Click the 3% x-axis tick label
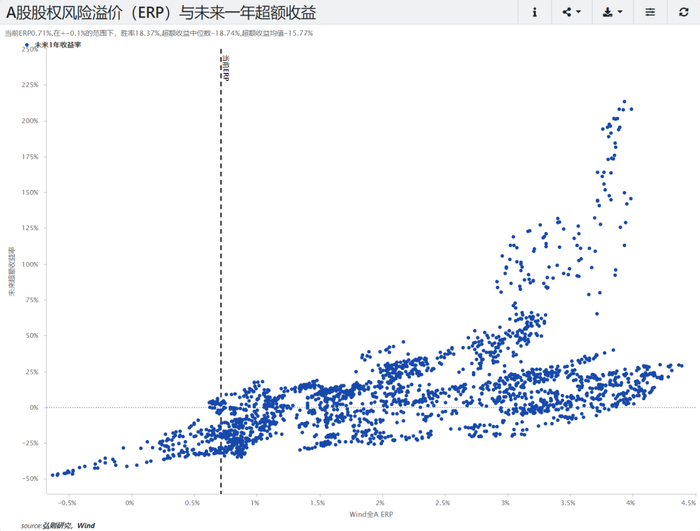This screenshot has width=700, height=531. pos(505,503)
